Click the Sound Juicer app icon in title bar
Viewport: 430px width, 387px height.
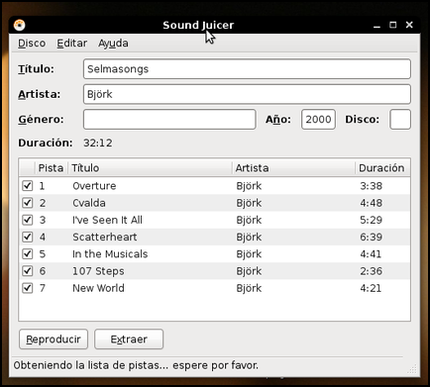19,25
